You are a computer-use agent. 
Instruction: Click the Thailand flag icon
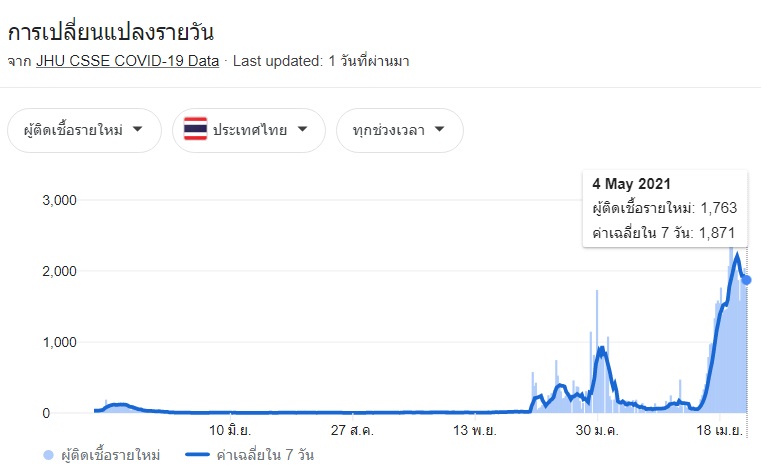(195, 130)
